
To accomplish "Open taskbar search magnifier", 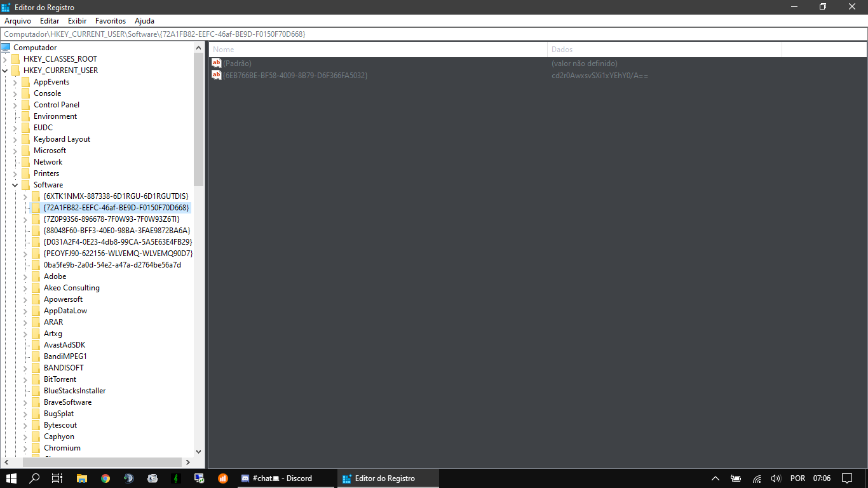I will tap(35, 478).
